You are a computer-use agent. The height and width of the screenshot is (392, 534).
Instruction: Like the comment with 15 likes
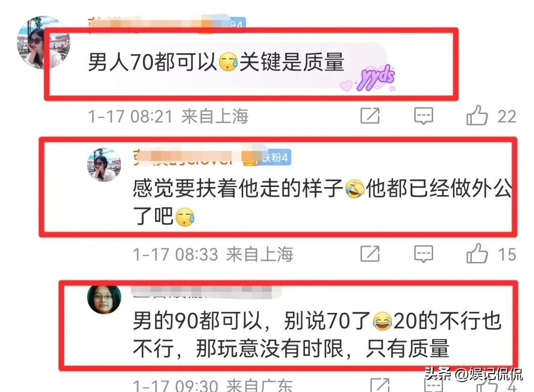477,253
